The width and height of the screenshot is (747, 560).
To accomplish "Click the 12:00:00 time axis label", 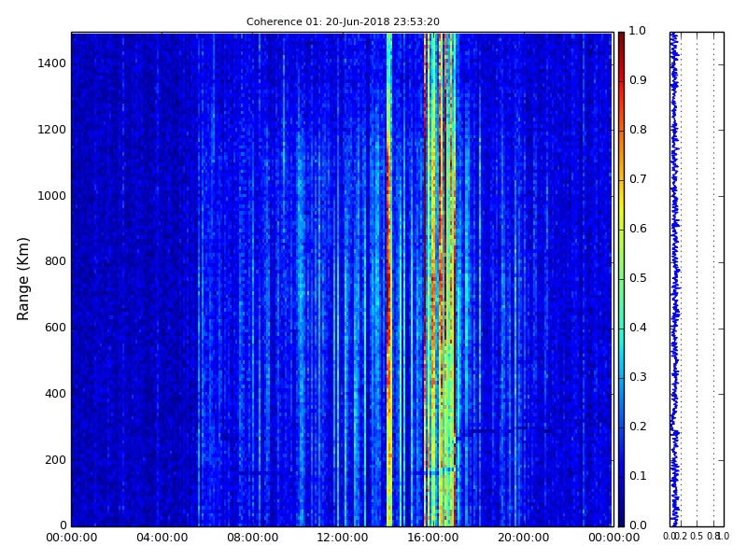I will tap(343, 539).
